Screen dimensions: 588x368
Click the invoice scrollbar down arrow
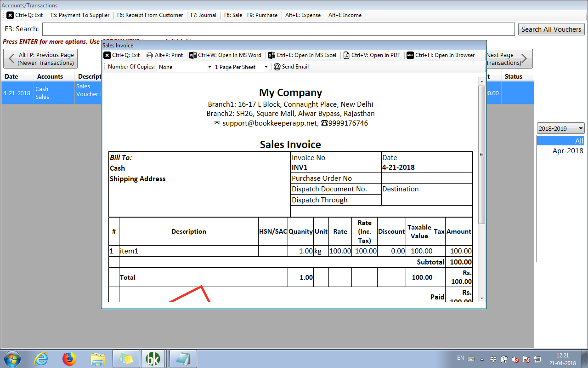click(x=481, y=298)
